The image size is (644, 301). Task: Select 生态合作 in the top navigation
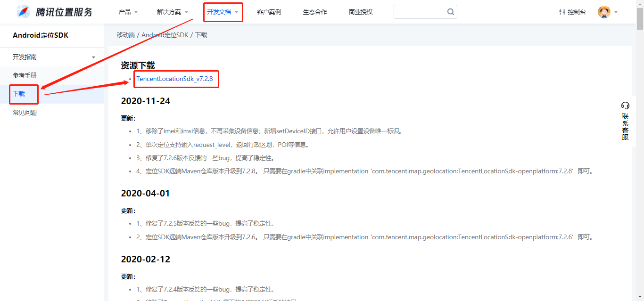(x=314, y=11)
